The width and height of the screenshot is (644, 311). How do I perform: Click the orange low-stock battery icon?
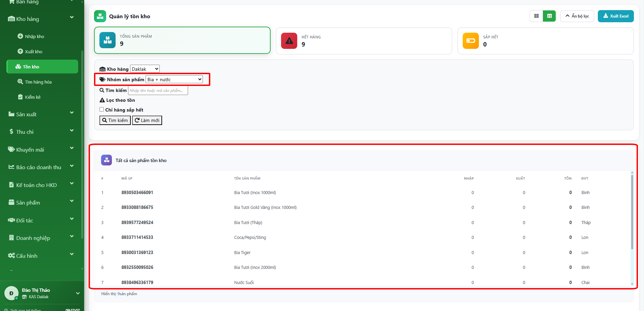coord(470,41)
